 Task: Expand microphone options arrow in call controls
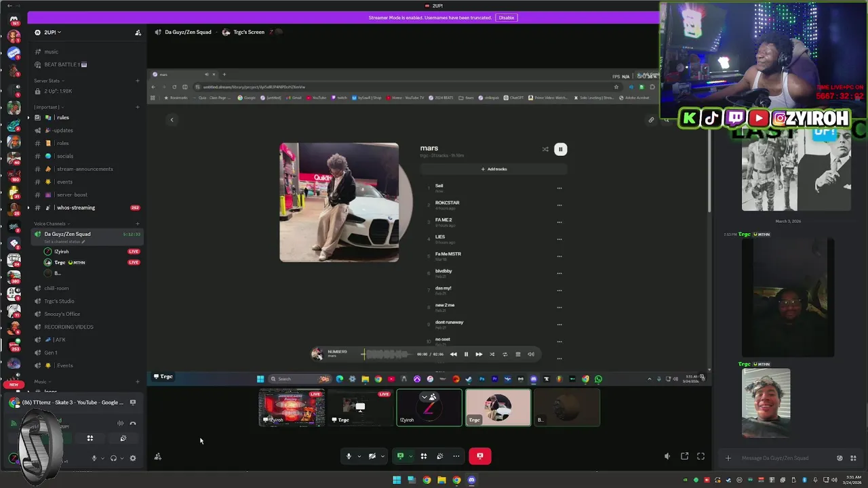(x=359, y=456)
